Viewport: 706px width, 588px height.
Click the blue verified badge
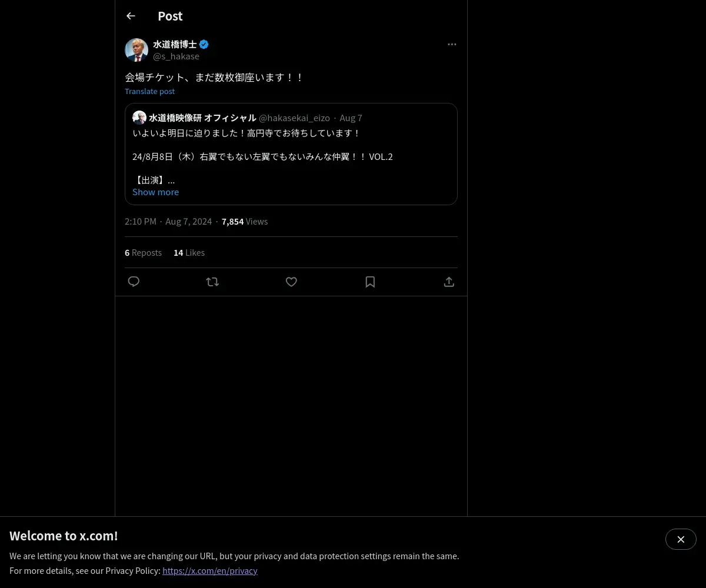(204, 44)
